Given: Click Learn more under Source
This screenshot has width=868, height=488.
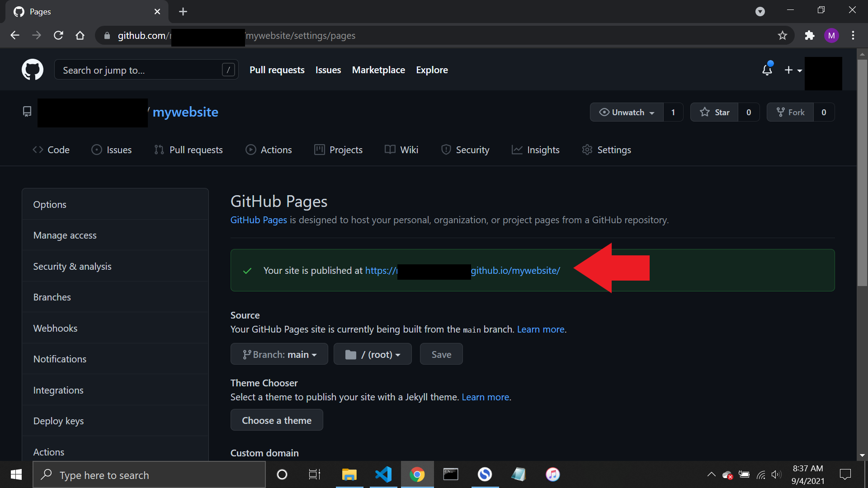Looking at the screenshot, I should tap(541, 329).
